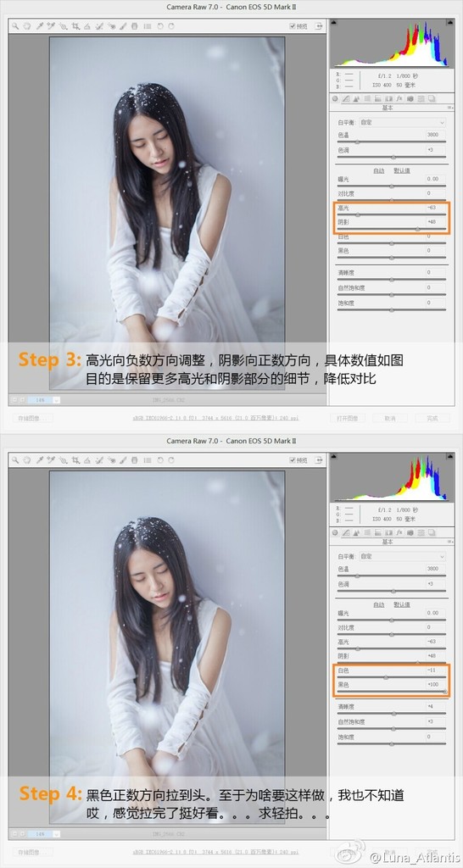This screenshot has width=463, height=868.
Task: Pick the White Balance eyedropper in Step 4 window
Action: coord(39,460)
